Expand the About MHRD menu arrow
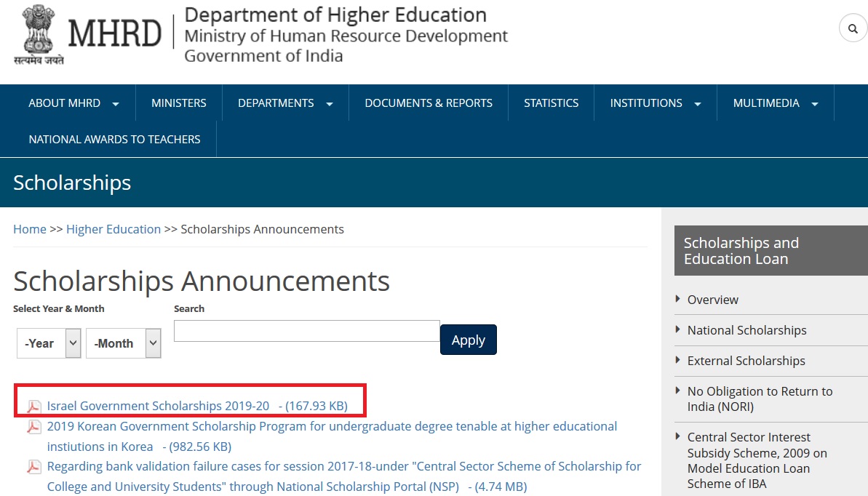Viewport: 868px width, 496px height. 116,104
